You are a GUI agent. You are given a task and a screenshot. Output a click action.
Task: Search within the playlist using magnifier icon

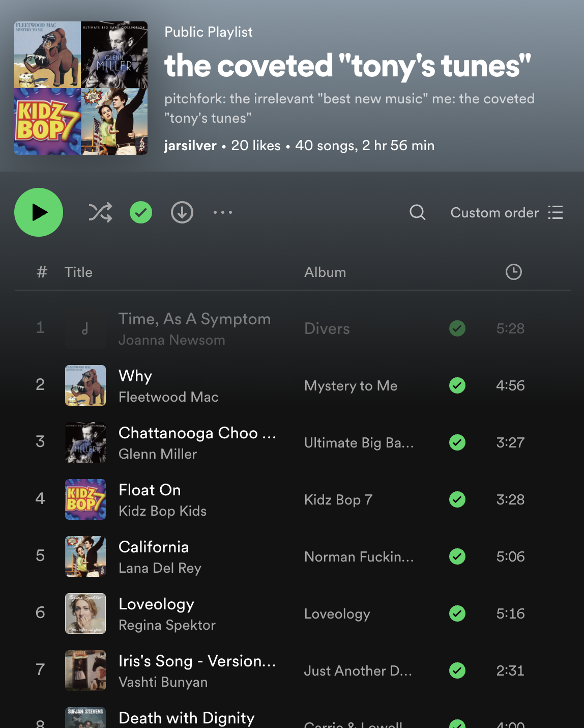(418, 212)
